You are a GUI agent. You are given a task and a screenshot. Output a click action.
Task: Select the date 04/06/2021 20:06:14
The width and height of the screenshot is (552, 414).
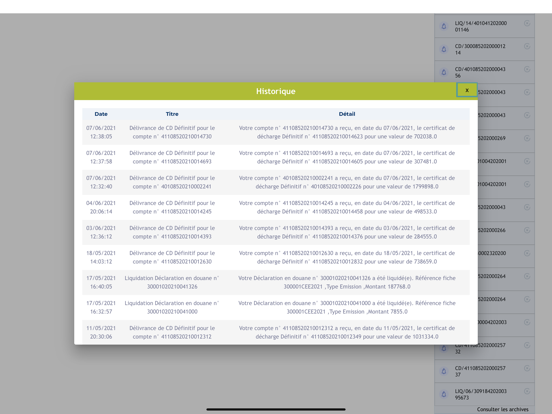(x=101, y=207)
